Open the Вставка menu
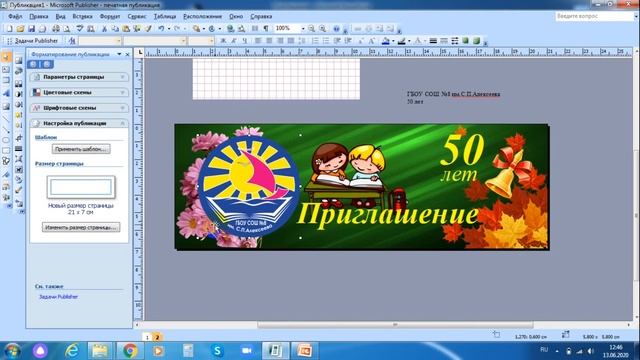 [x=82, y=16]
